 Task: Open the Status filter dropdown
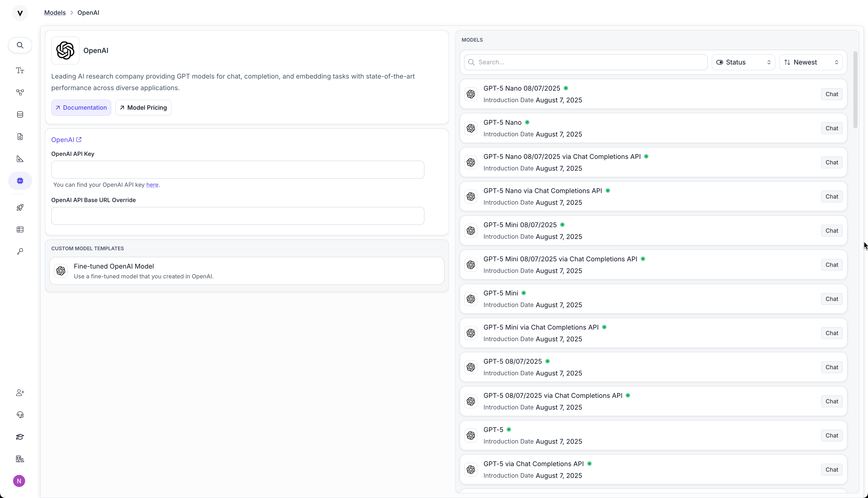pos(743,62)
